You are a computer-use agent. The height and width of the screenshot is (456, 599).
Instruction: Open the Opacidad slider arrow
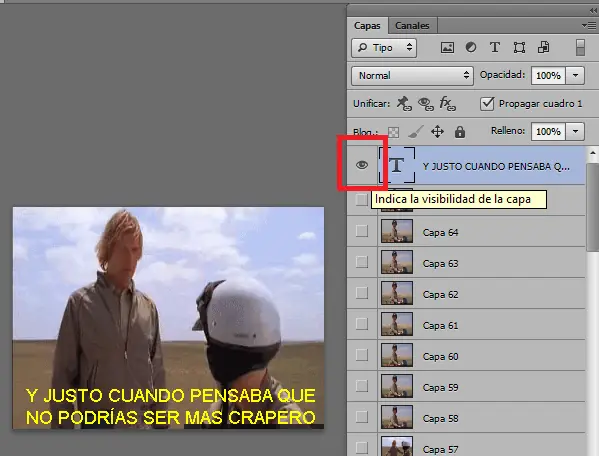tap(575, 75)
